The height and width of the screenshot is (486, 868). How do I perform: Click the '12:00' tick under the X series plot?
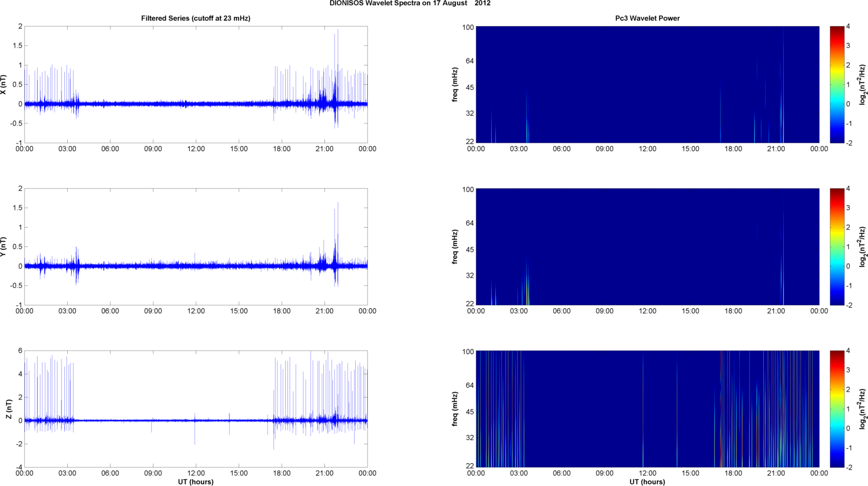pos(196,149)
